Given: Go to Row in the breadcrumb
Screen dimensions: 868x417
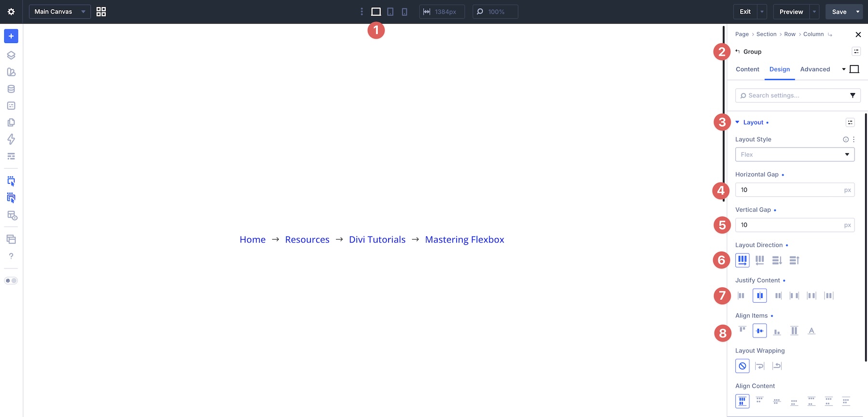Looking at the screenshot, I should click(790, 34).
